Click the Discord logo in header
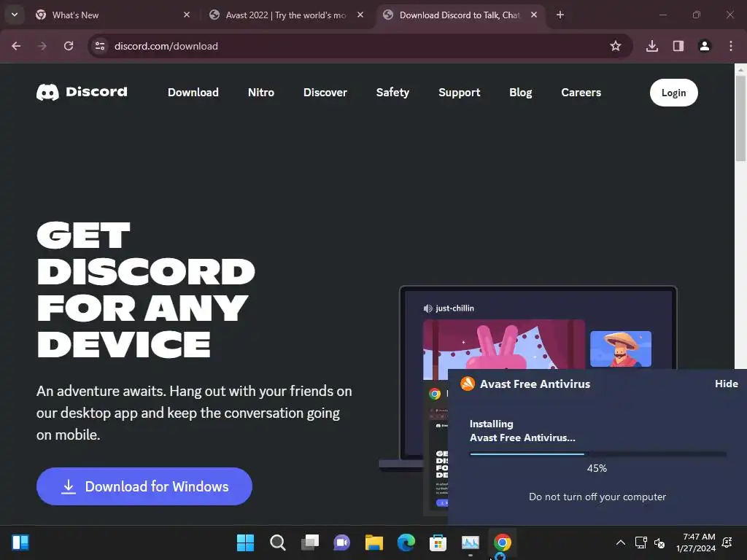747x560 pixels. pos(82,92)
